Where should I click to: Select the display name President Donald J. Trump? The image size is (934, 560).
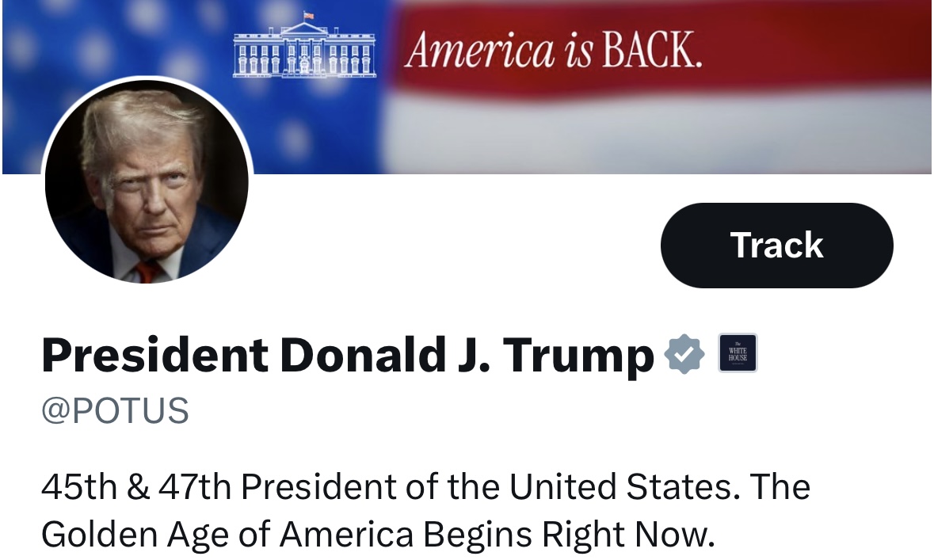coord(347,355)
